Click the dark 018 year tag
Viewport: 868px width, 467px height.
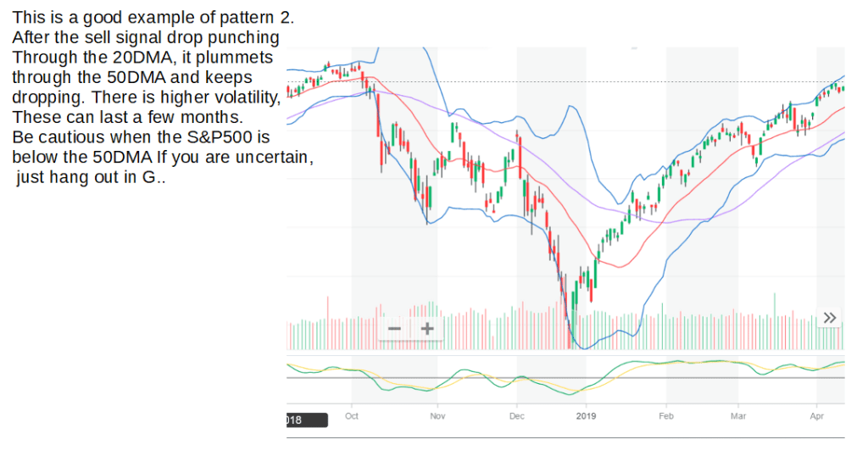tap(306, 420)
